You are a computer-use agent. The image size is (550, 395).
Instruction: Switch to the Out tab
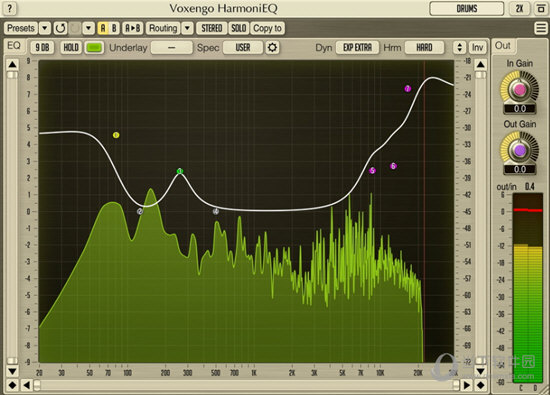503,46
